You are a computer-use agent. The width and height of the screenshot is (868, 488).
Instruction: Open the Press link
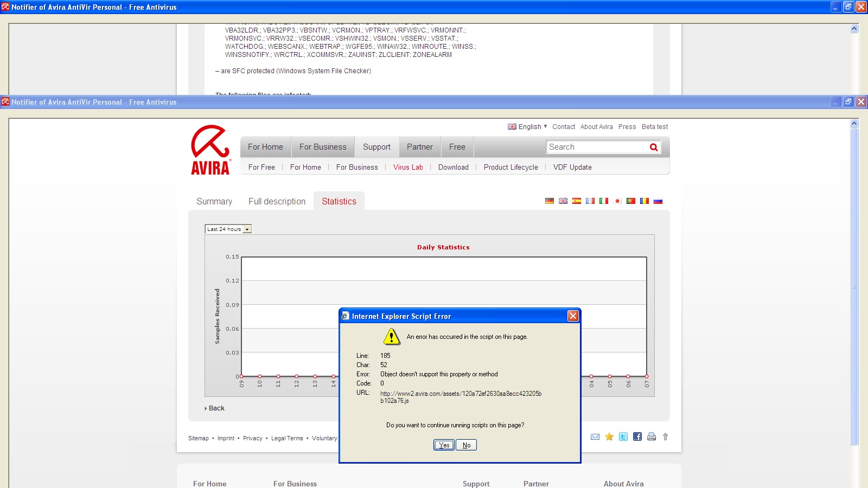[627, 127]
